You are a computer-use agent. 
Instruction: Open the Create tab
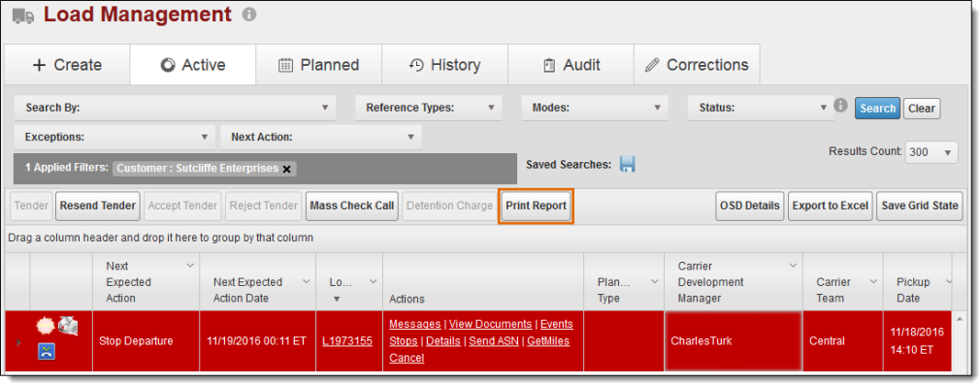click(x=67, y=65)
